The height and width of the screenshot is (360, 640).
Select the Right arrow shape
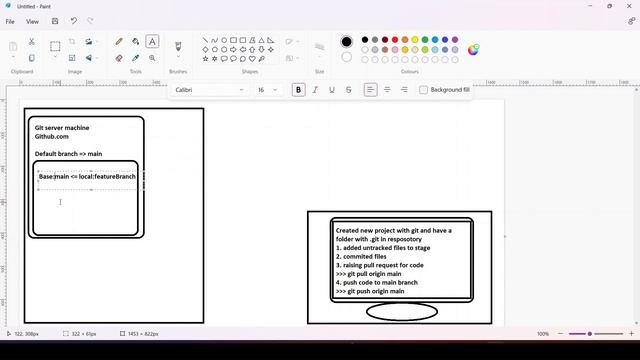[x=233, y=49]
